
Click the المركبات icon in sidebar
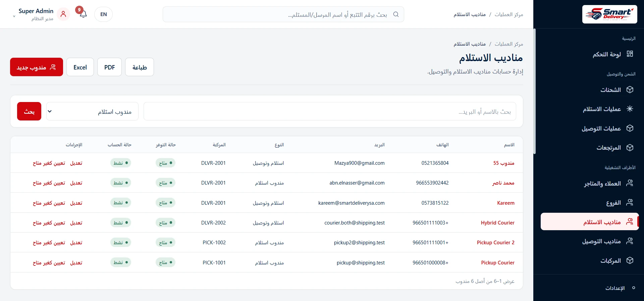click(x=630, y=260)
